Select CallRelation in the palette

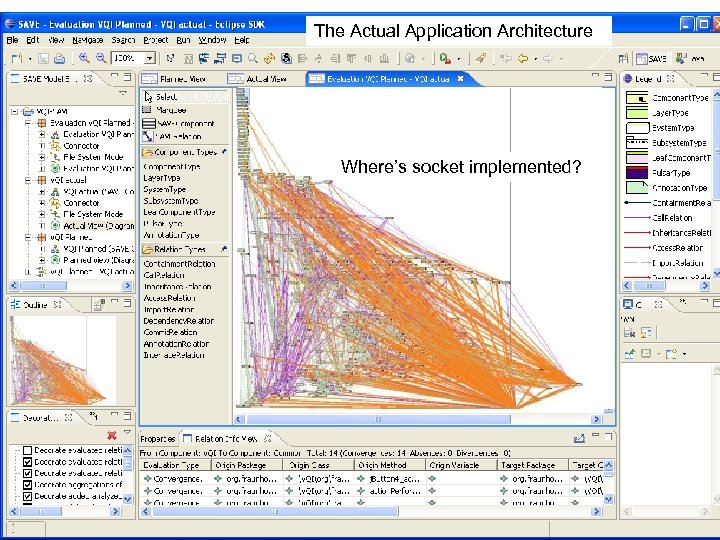click(164, 275)
